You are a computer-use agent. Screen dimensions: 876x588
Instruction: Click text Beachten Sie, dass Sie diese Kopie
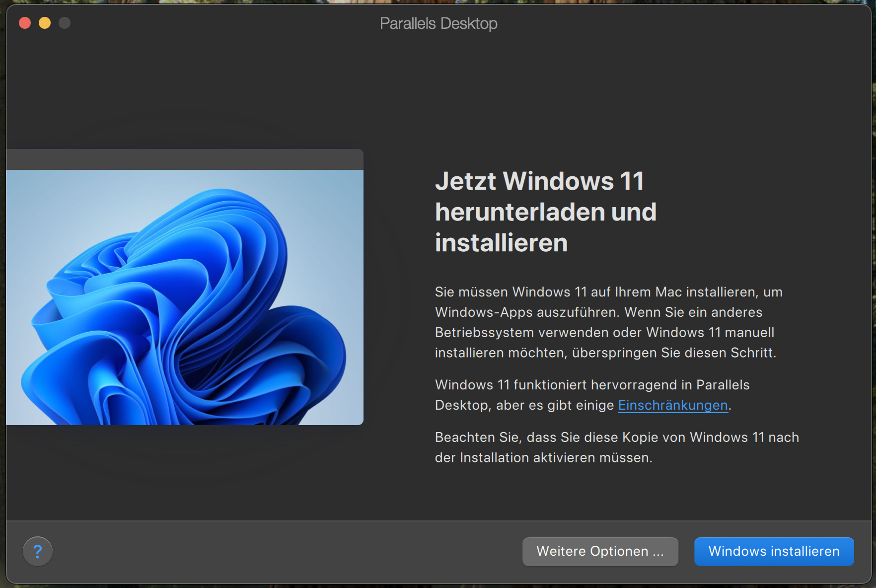[x=617, y=447]
